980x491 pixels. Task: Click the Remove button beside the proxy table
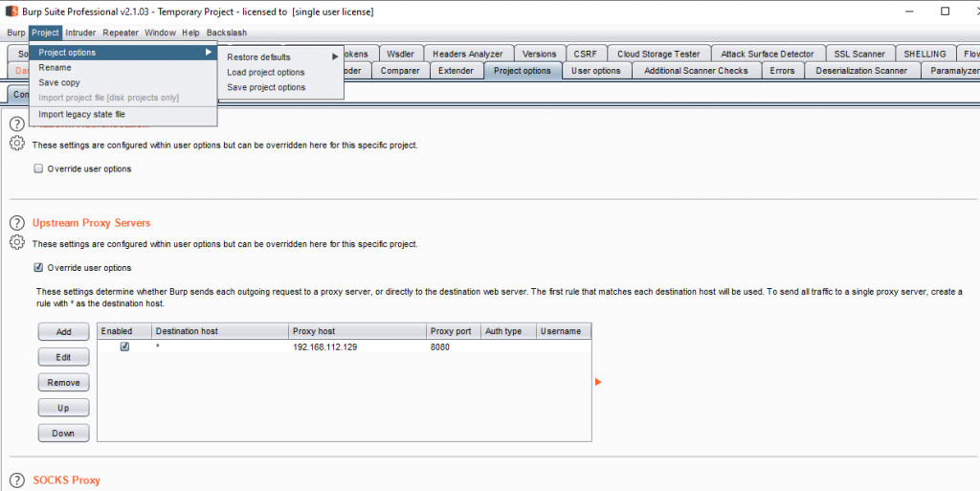point(63,382)
